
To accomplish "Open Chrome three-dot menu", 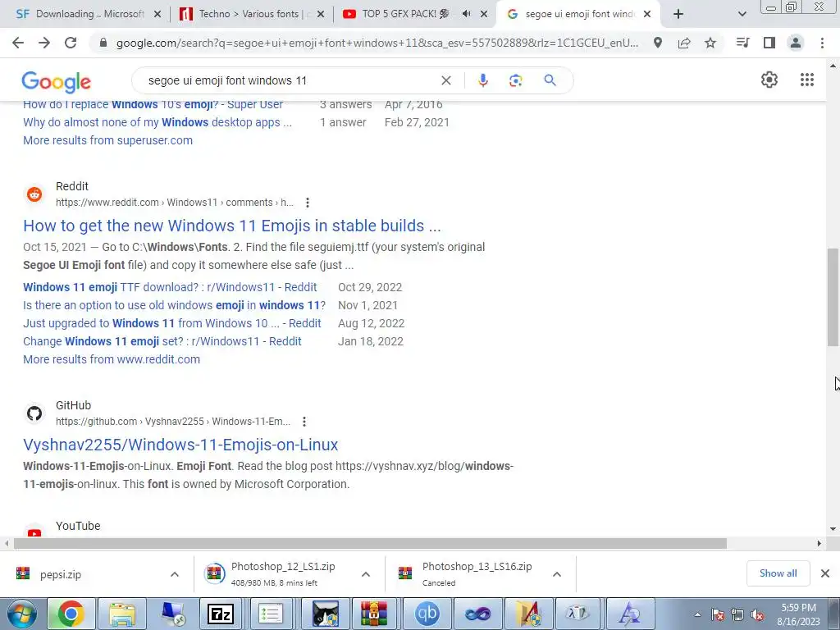I will [822, 43].
